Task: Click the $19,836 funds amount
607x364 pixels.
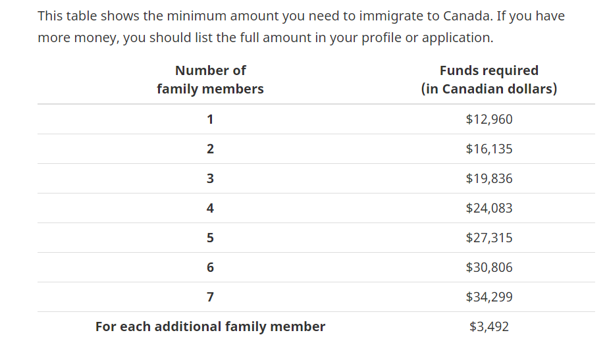Action: pyautogui.click(x=488, y=178)
